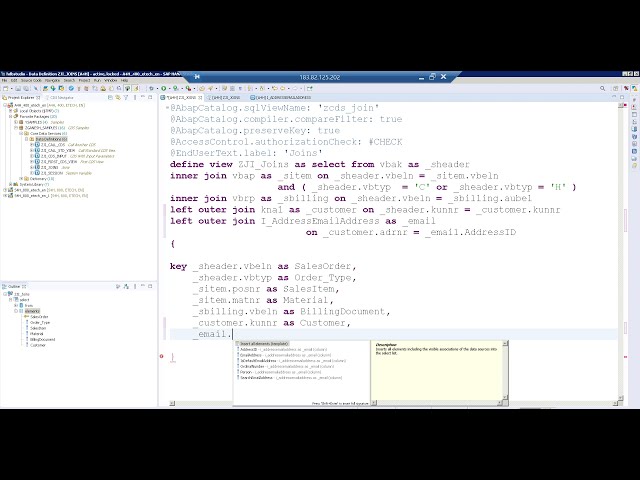Collapse the Core Data Services node
This screenshot has width=640, height=480.
point(21,133)
